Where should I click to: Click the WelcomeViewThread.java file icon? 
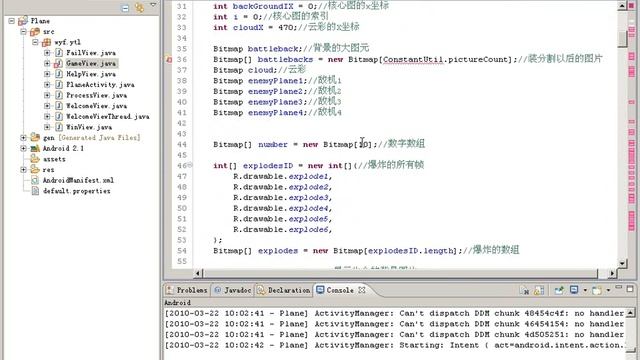pos(59,116)
